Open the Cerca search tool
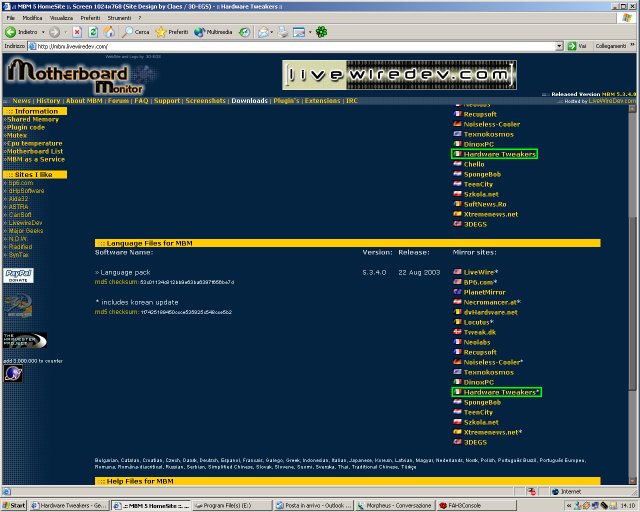The height and width of the screenshot is (512, 640). point(136,32)
